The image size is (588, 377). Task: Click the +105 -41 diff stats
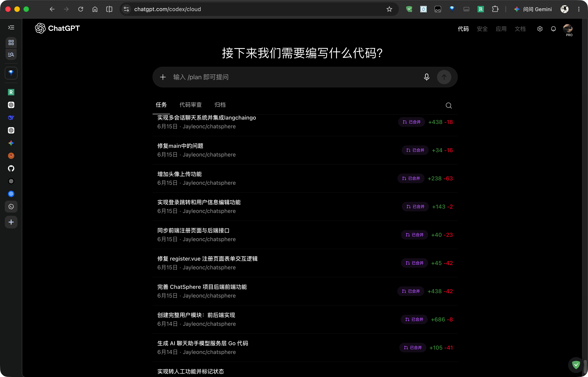pos(441,348)
